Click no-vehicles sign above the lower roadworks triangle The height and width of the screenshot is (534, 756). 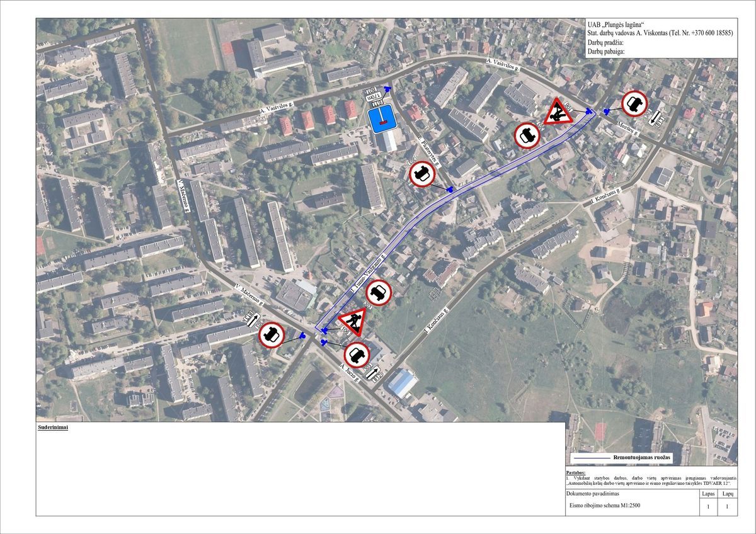click(x=378, y=292)
